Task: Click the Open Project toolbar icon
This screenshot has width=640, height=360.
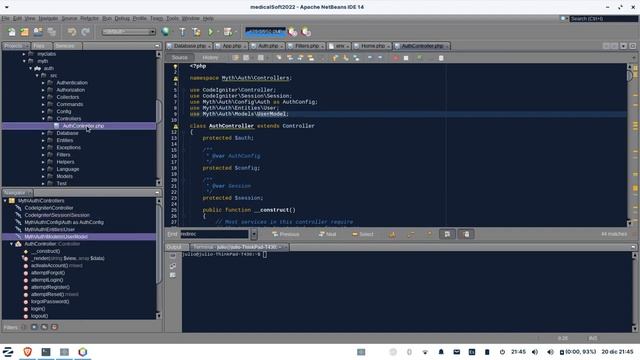Action: [38, 32]
